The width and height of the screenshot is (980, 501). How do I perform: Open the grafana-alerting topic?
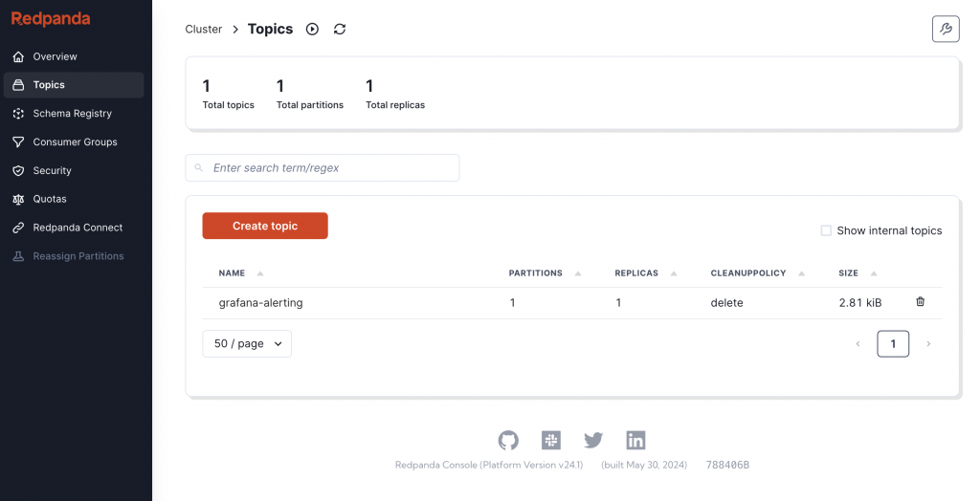coord(260,303)
